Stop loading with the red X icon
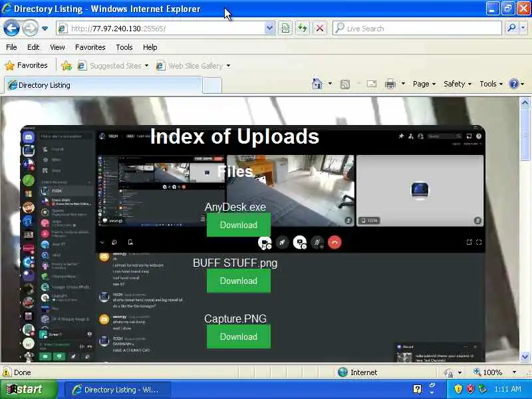Screen dimensions: 532x399 click(x=320, y=29)
